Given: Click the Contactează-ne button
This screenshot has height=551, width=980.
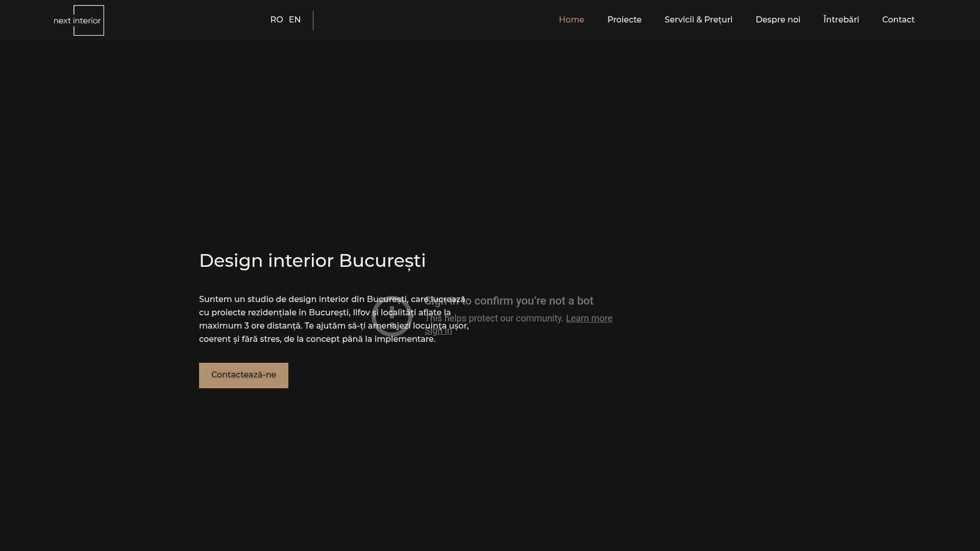Looking at the screenshot, I should click(243, 375).
